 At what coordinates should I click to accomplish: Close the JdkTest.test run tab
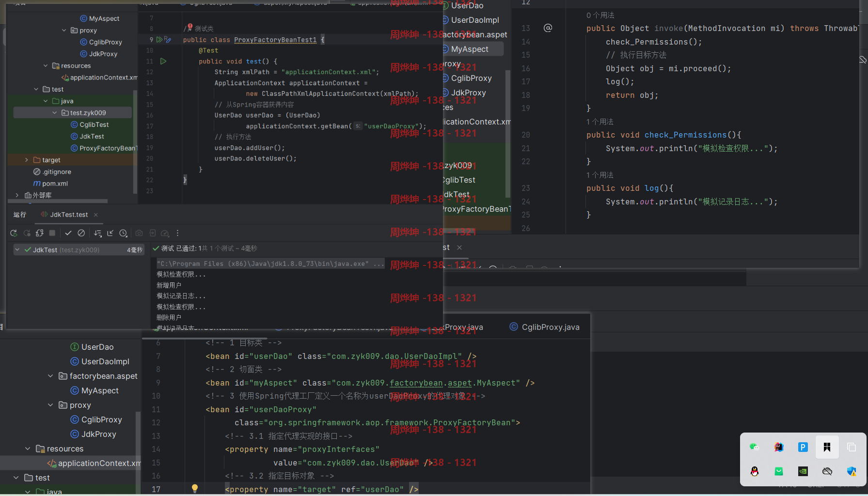click(x=96, y=215)
